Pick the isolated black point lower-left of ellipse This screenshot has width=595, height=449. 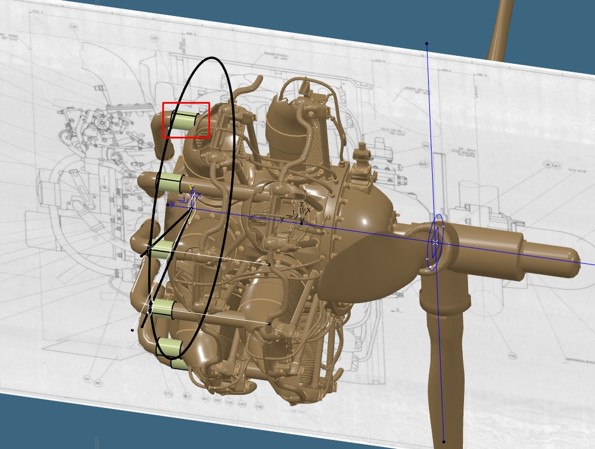tap(132, 330)
